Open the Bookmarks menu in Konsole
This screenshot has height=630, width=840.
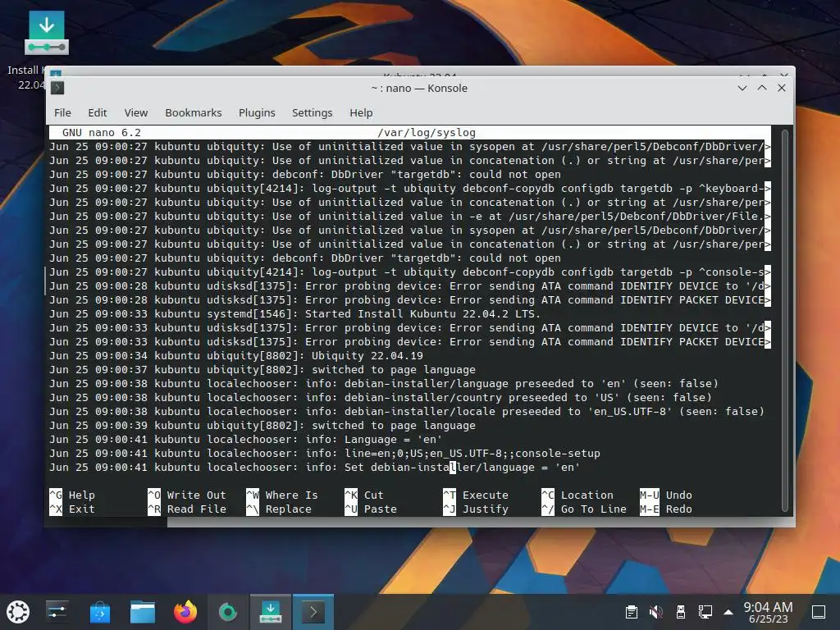coord(194,113)
